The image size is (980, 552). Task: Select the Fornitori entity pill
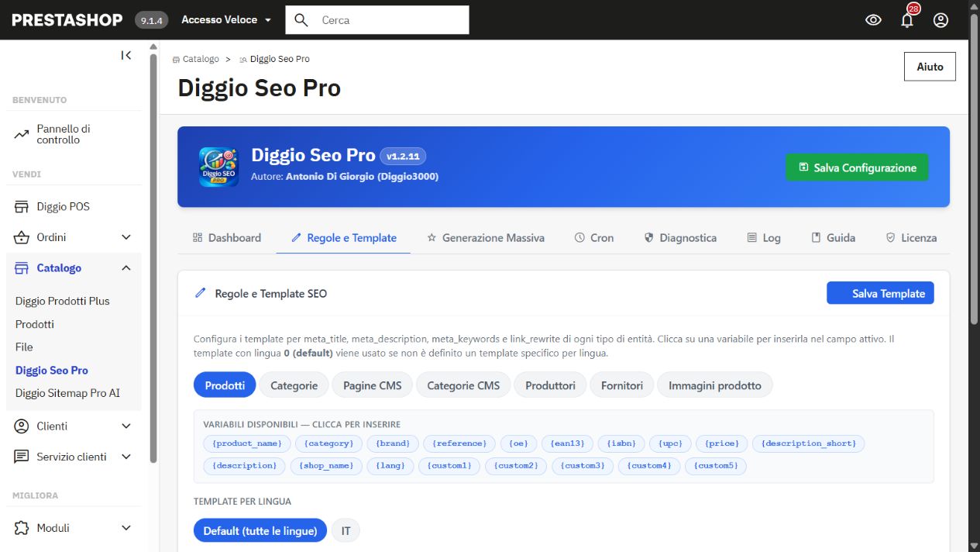point(622,385)
